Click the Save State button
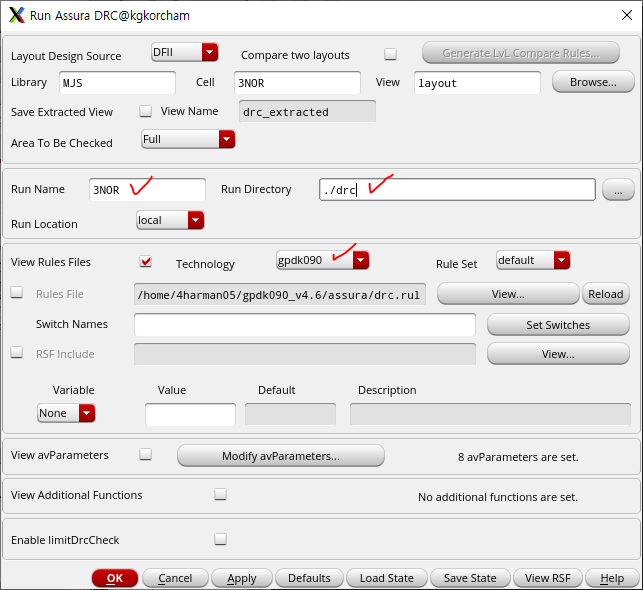 470,578
